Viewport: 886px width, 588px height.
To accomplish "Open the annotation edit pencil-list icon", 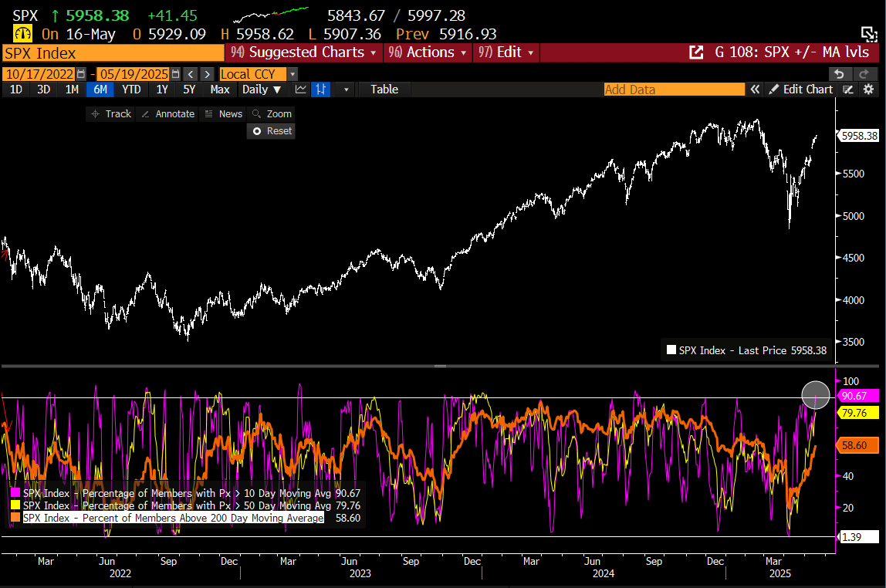I will pos(847,90).
